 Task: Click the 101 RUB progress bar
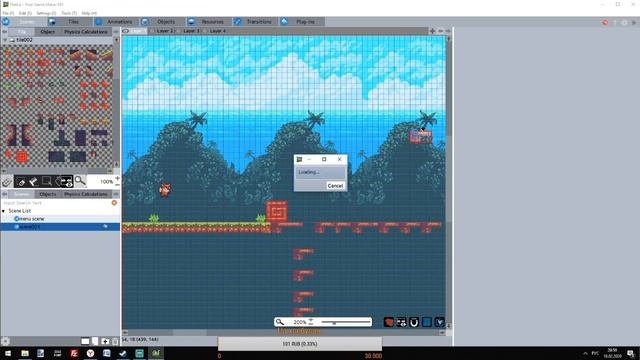click(x=300, y=344)
